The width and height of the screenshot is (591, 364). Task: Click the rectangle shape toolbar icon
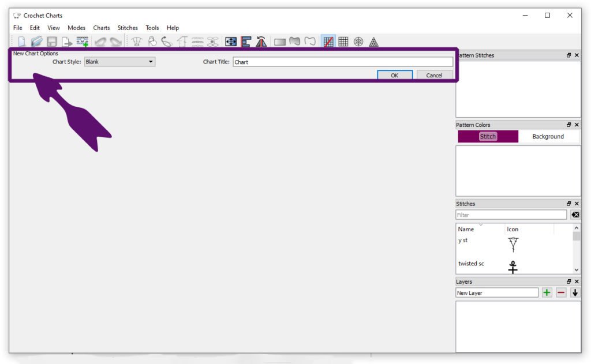(280, 42)
